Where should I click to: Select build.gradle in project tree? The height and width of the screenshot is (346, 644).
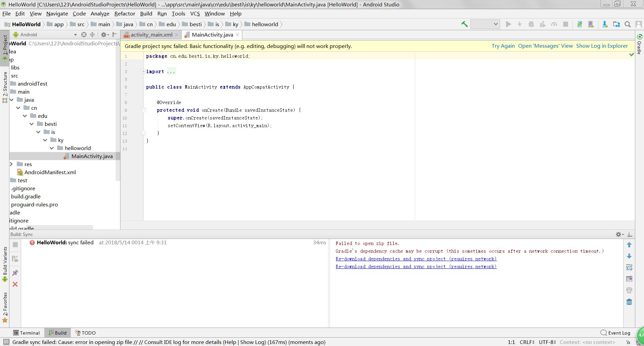pyautogui.click(x=26, y=196)
